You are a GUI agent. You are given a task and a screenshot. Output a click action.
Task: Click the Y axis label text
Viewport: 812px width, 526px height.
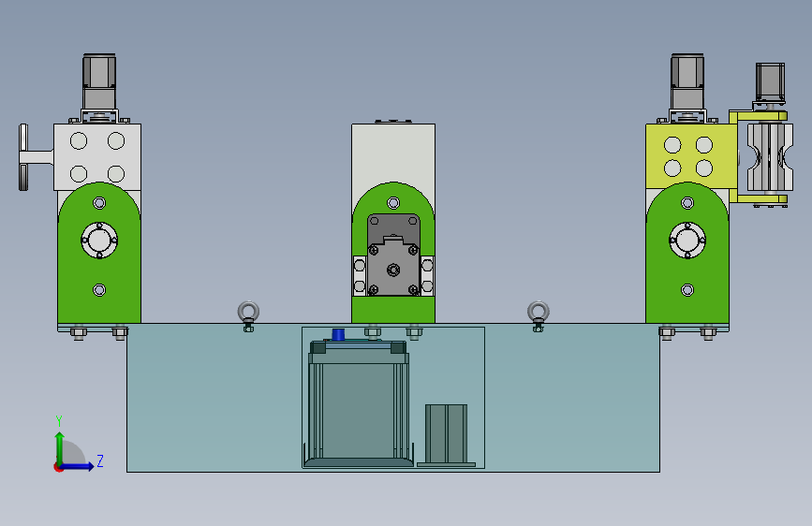coord(59,421)
